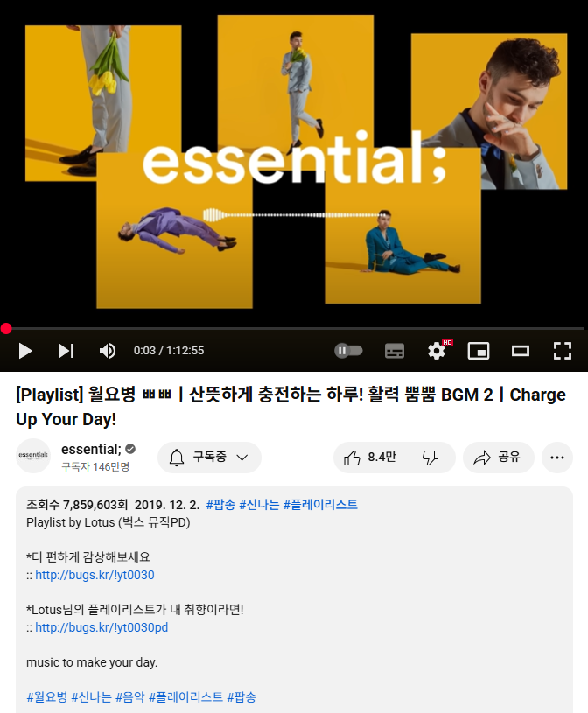Seek on the video progress bar
Image resolution: width=588 pixels, height=713 pixels.
294,328
